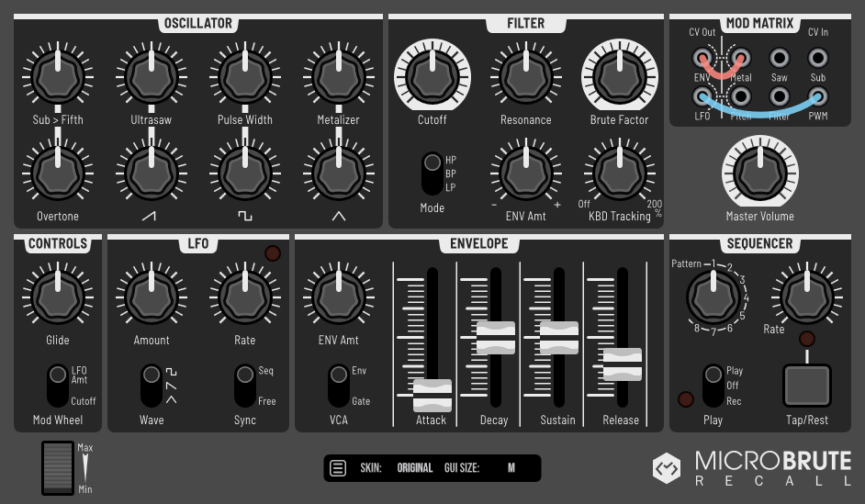
Task: Click the mod wheel Max/Min strip
Action: pos(58,468)
